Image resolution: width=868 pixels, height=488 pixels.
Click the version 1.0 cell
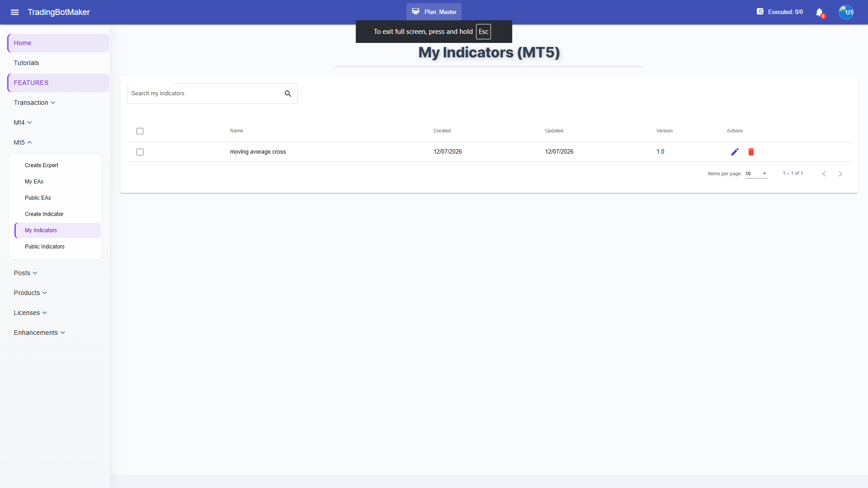(x=660, y=152)
